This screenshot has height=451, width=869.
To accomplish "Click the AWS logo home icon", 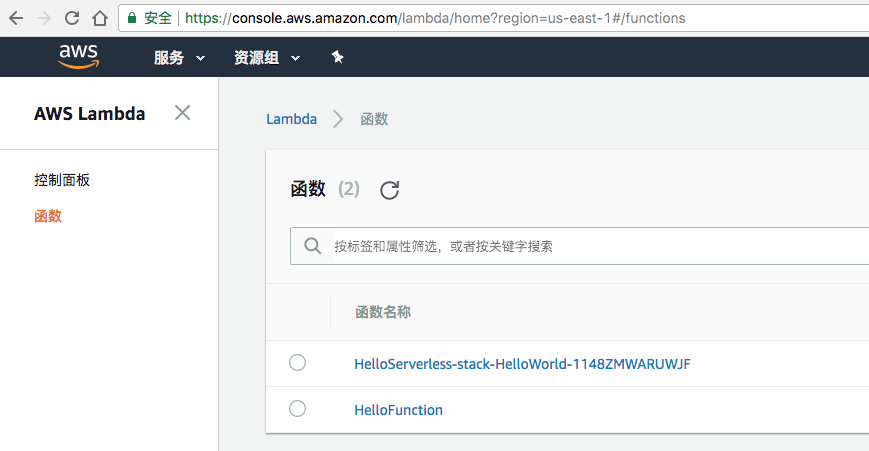I will point(79,57).
